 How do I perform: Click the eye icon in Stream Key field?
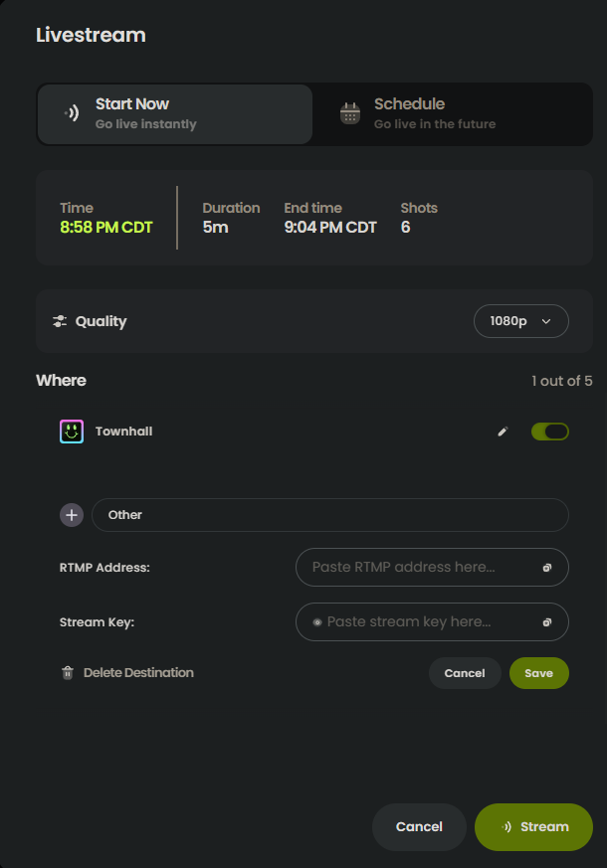[x=317, y=622]
